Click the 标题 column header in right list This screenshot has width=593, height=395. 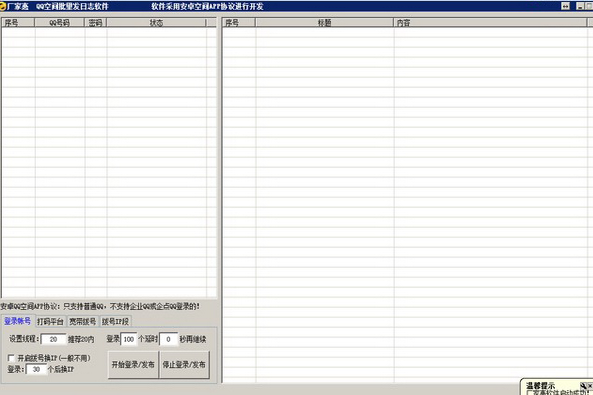coord(324,23)
